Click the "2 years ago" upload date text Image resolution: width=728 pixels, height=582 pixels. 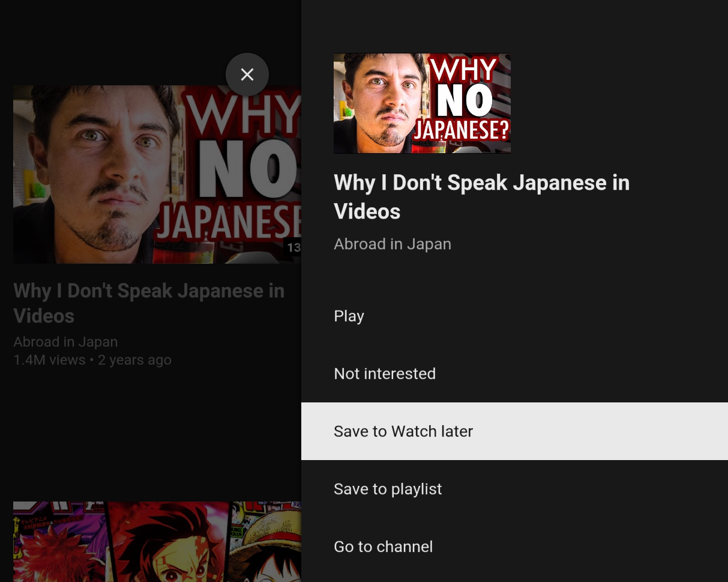134,360
